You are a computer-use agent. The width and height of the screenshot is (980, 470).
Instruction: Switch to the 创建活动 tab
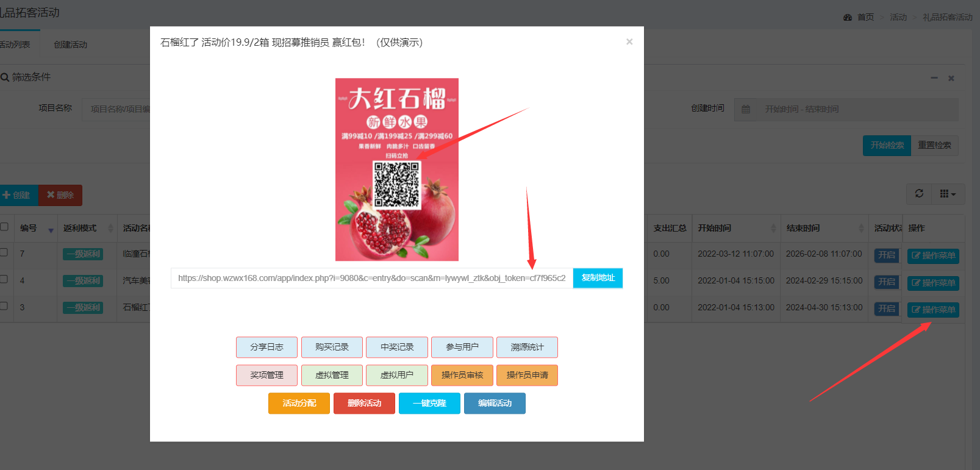click(70, 45)
